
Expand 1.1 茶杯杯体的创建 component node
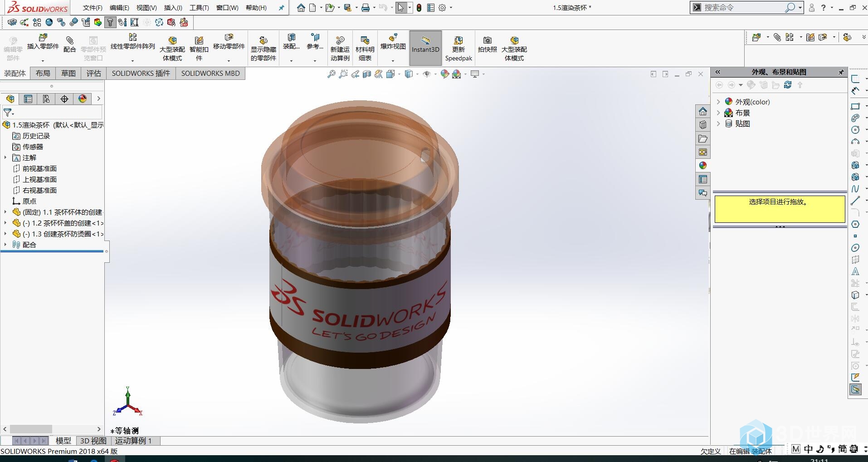click(x=5, y=212)
